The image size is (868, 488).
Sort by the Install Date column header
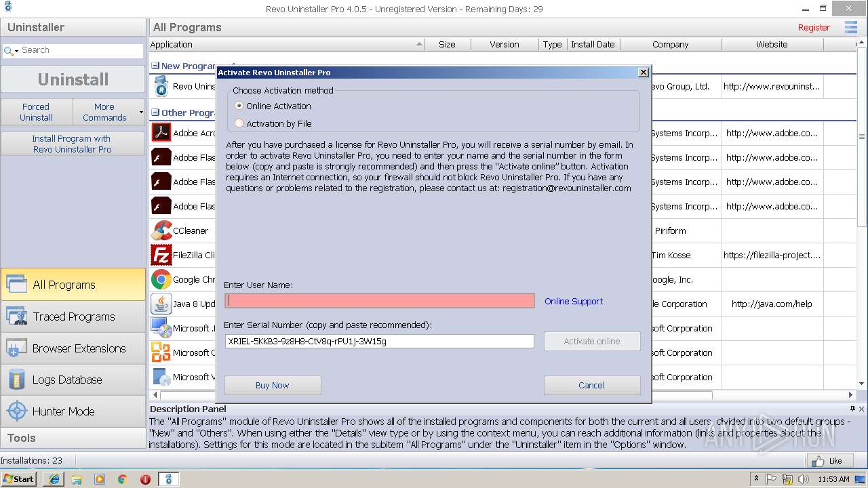click(593, 44)
